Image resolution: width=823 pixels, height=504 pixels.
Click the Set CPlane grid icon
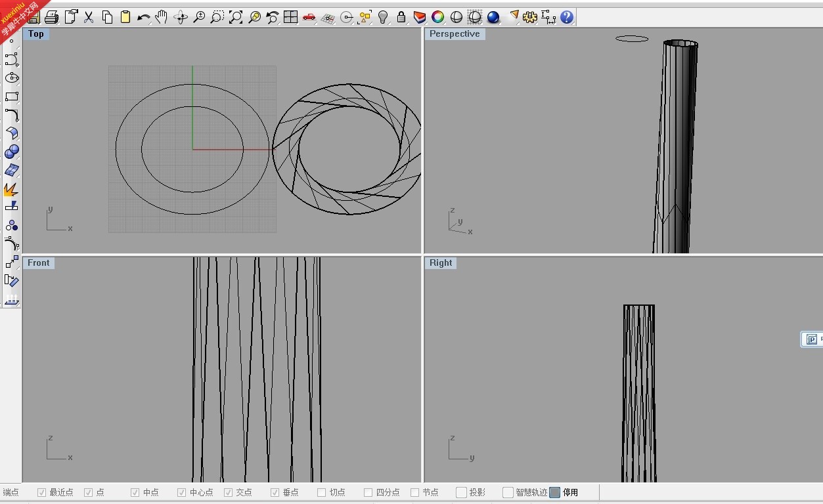pyautogui.click(x=328, y=18)
